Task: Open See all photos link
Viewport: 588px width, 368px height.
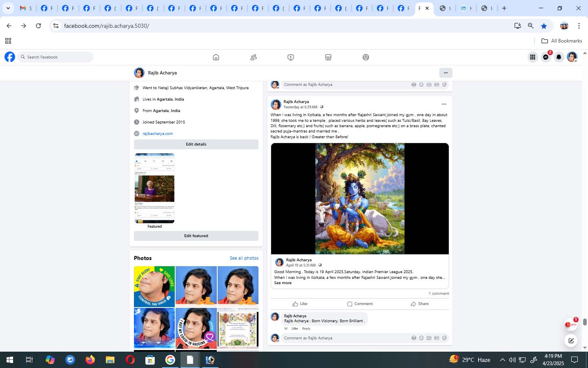Action: coord(244,258)
